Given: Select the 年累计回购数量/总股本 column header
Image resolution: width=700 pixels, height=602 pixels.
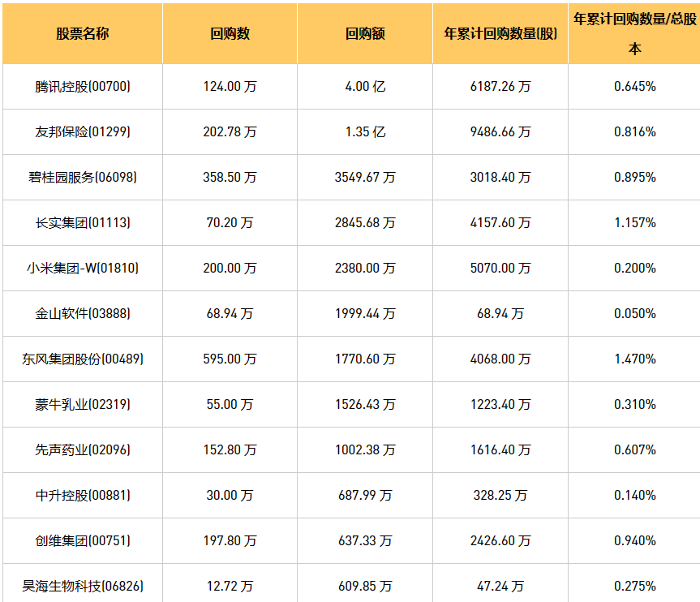Looking at the screenshot, I should pyautogui.click(x=634, y=33).
